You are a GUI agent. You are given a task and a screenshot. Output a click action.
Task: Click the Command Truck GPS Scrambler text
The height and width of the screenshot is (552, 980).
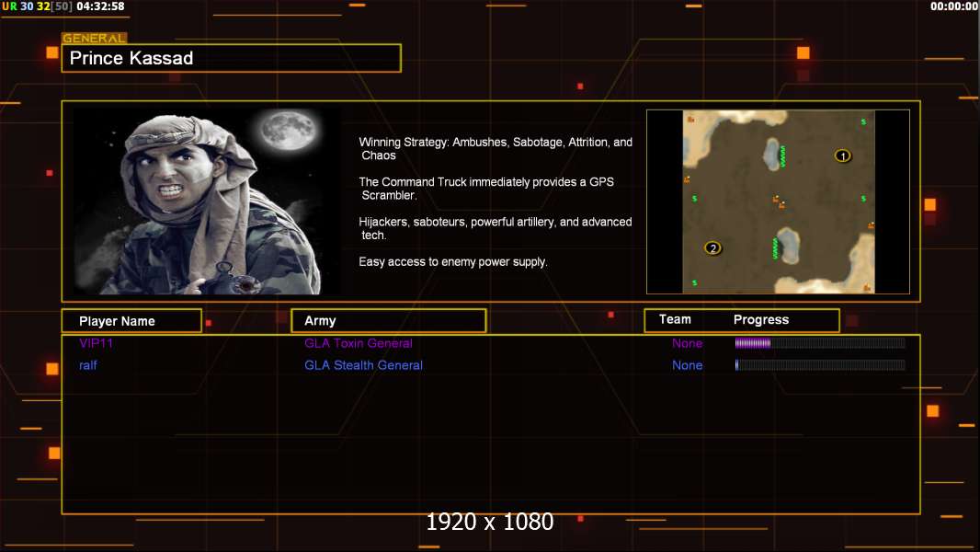pos(486,189)
